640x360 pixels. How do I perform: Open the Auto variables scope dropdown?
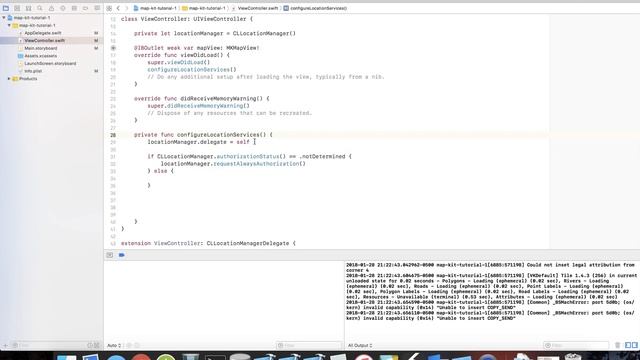click(114, 346)
